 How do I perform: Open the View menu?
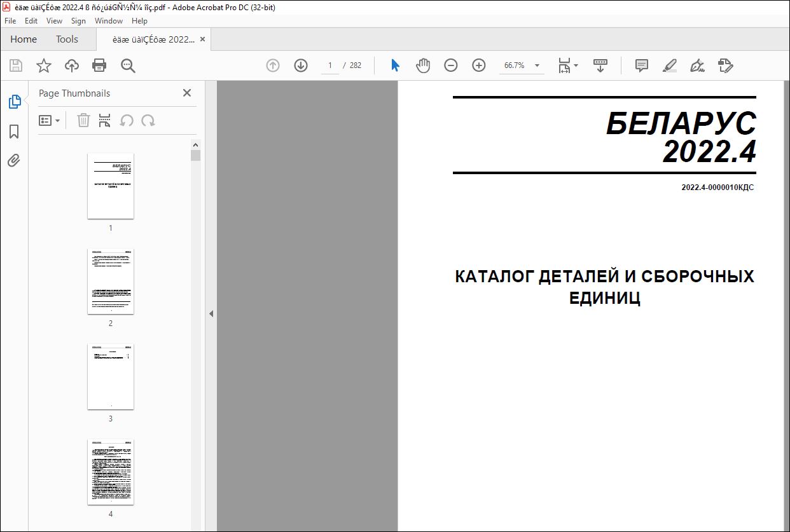click(x=55, y=21)
